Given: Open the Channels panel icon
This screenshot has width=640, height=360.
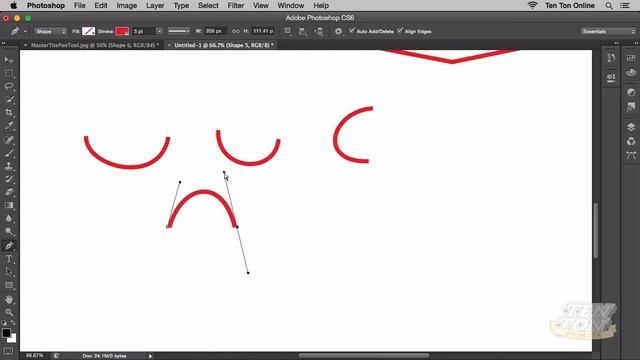Looking at the screenshot, I should point(631,141).
